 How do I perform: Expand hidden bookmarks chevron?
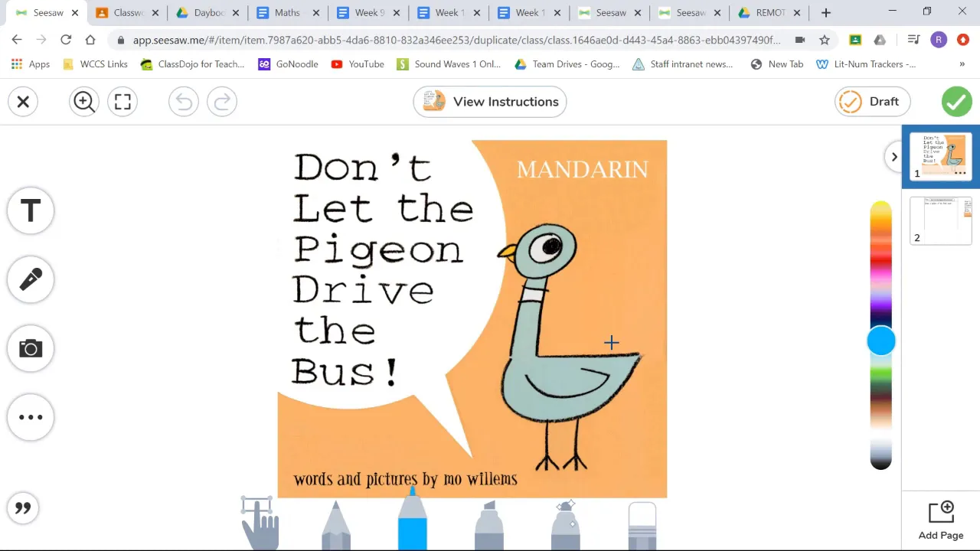click(962, 64)
